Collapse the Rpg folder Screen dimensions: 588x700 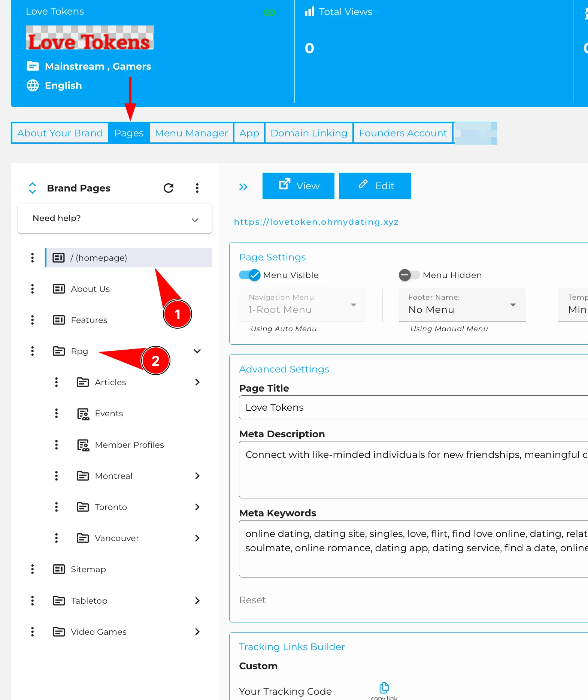pyautogui.click(x=197, y=351)
